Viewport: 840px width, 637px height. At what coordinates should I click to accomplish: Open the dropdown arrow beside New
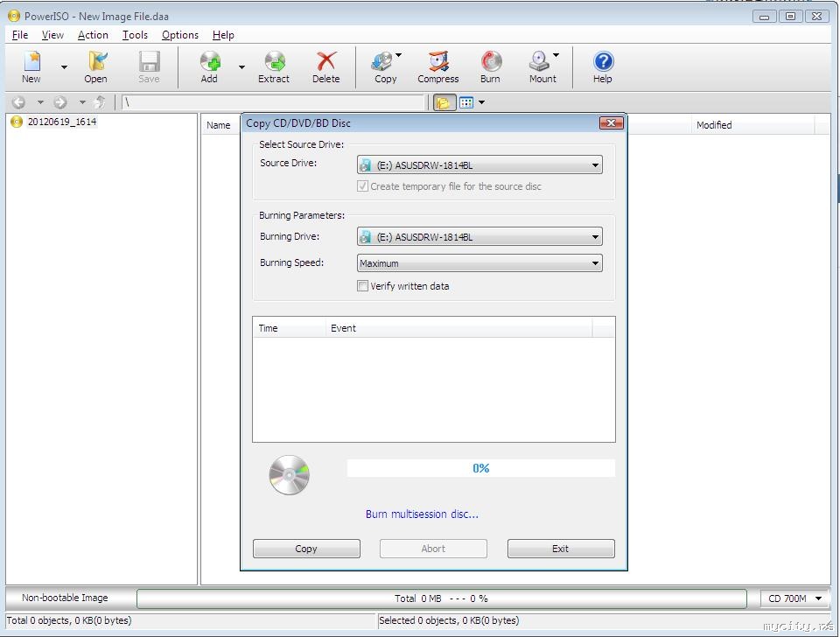(x=64, y=67)
